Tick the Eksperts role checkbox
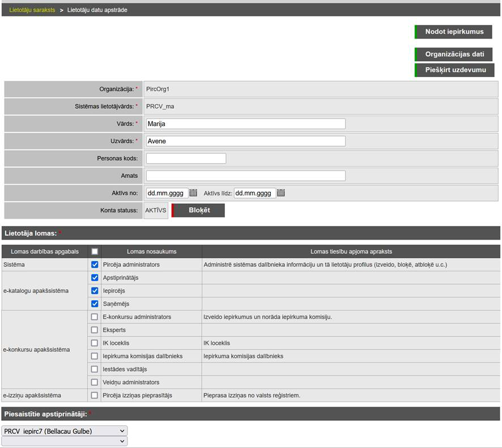The height and width of the screenshot is (448, 502). (95, 330)
